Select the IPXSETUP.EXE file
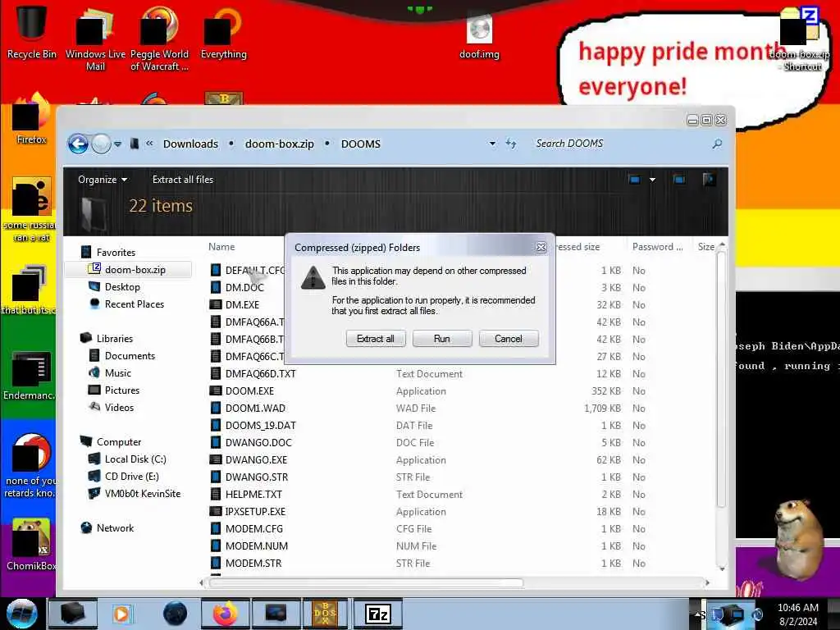Screen dimensions: 840x630 click(x=255, y=512)
